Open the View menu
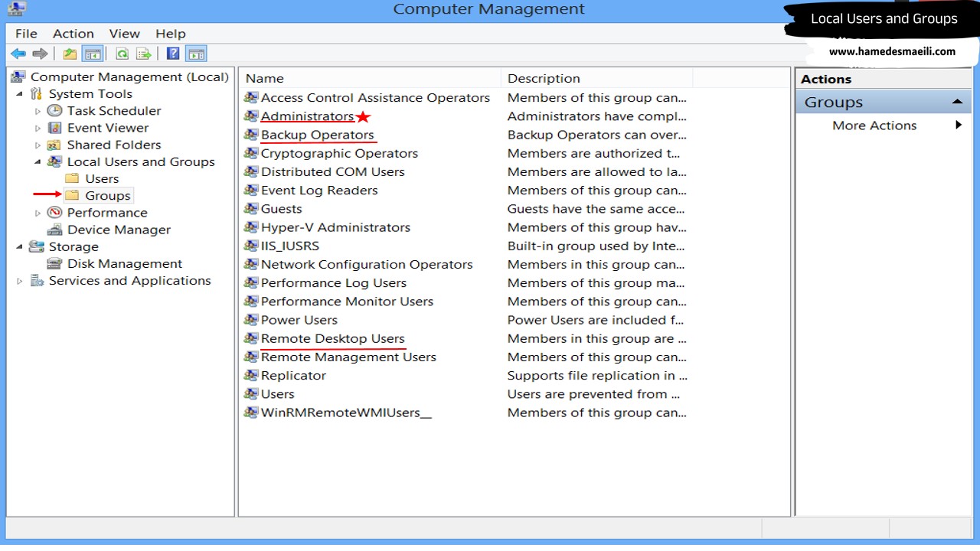Viewport: 980px width, 551px height. click(x=124, y=34)
